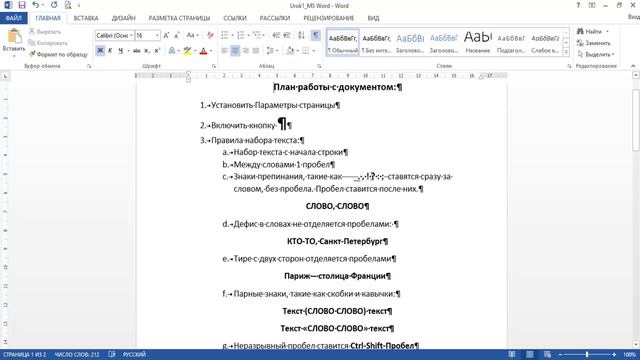Toggle Print Layout view in the status bar
Viewport: 640px width, 360px height.
(x=529, y=354)
